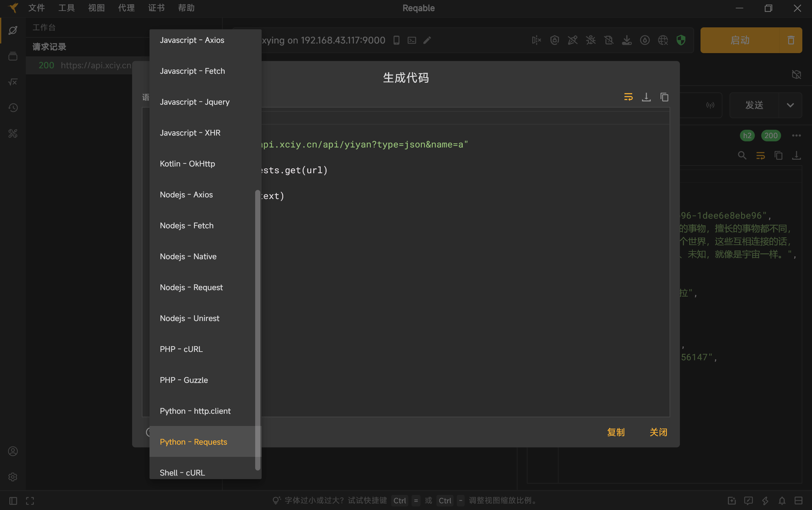Click the terminal proxy icon

pos(412,41)
